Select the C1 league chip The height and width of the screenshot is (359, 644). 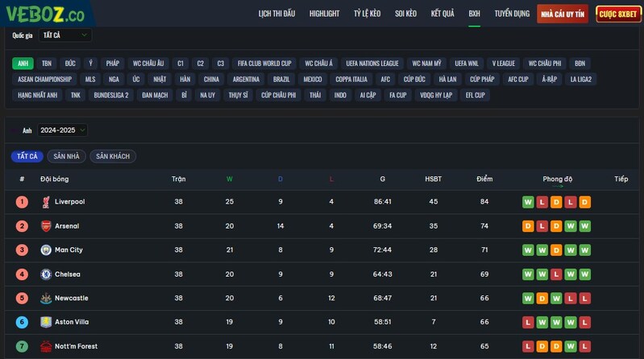coord(181,63)
